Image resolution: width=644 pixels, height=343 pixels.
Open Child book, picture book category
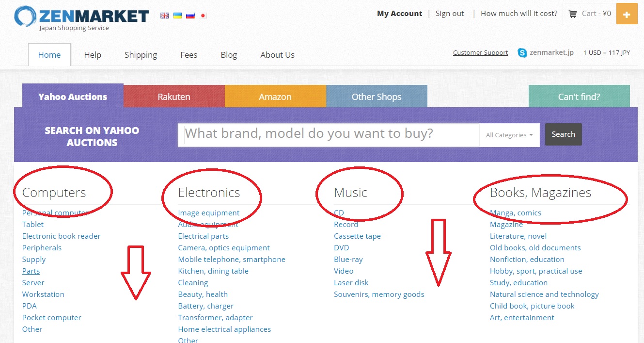(532, 306)
